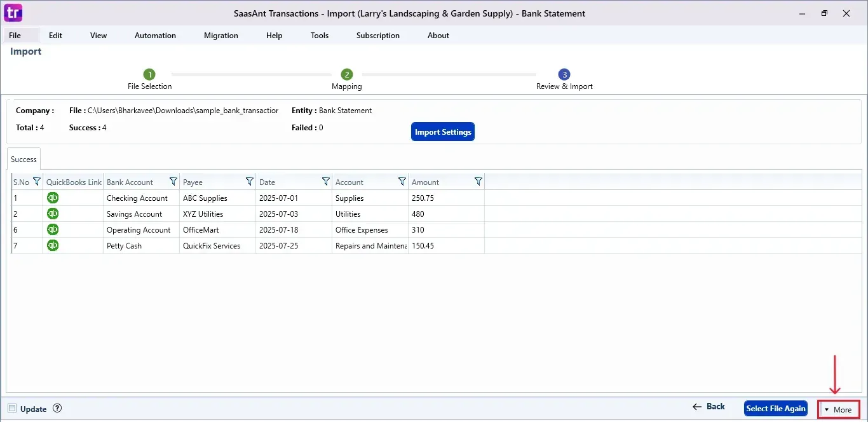Minimize the SaasAnt Transactions window
Viewport: 868px width, 422px height.
[802, 13]
